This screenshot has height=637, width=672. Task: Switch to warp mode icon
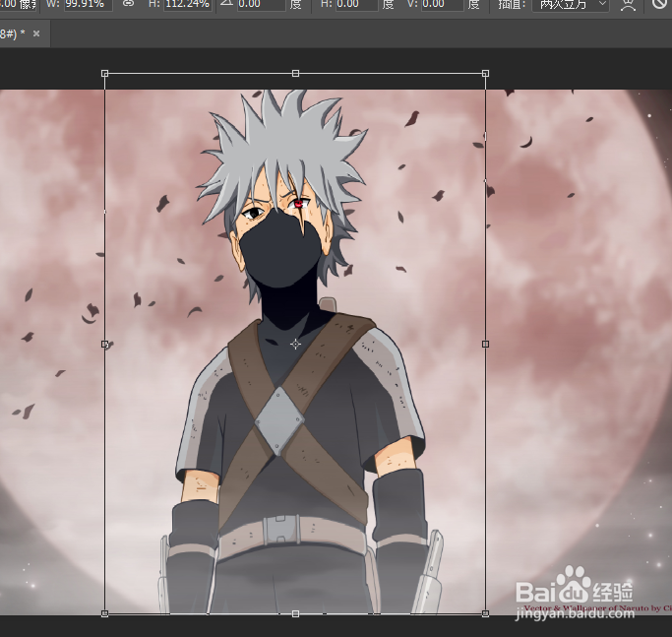pyautogui.click(x=628, y=4)
